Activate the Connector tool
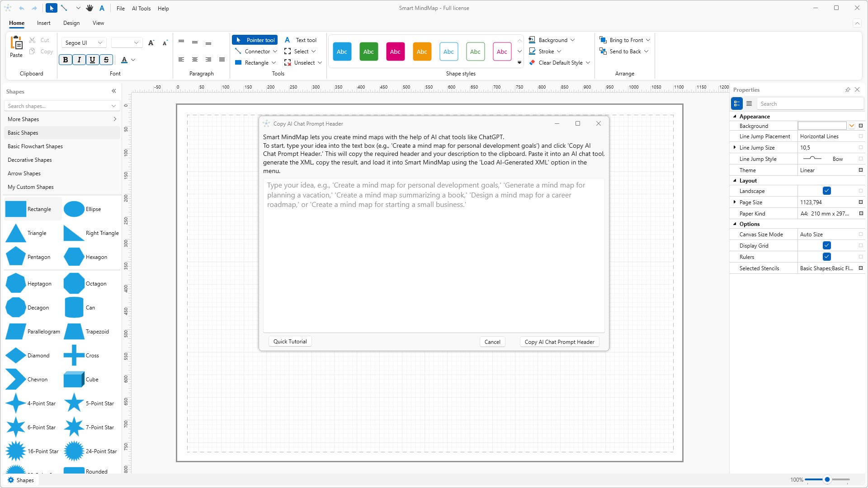Image resolution: width=868 pixels, height=488 pixels. (x=255, y=51)
